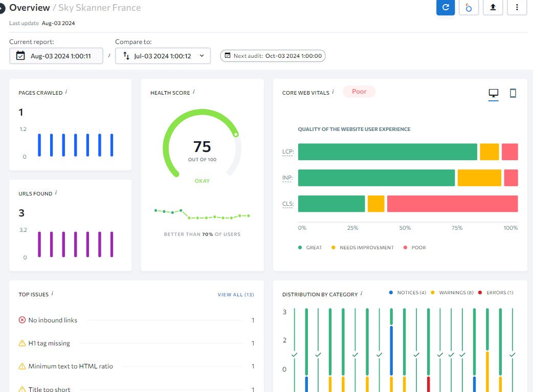Open the H1 tag missing issue
The width and height of the screenshot is (533, 392).
(49, 343)
